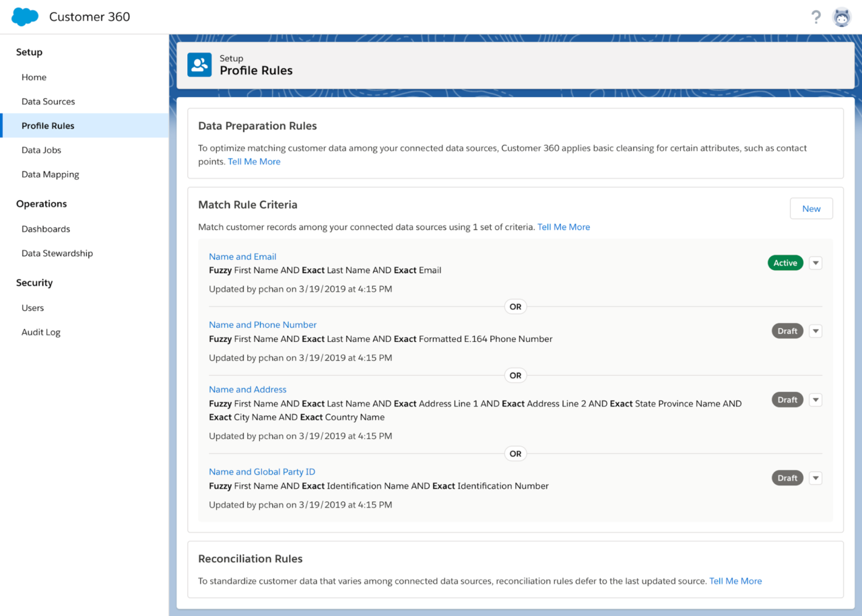Select Data Mapping in the Setup menu

50,174
